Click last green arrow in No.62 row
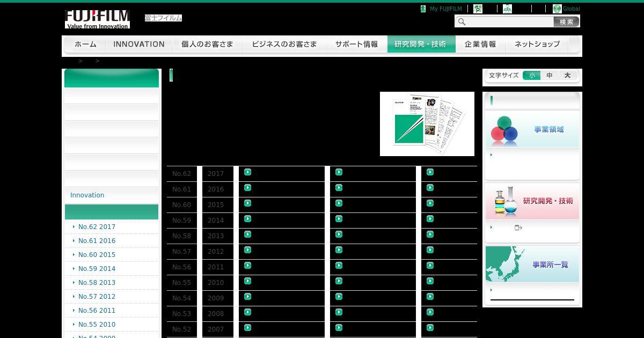 [x=430, y=172]
